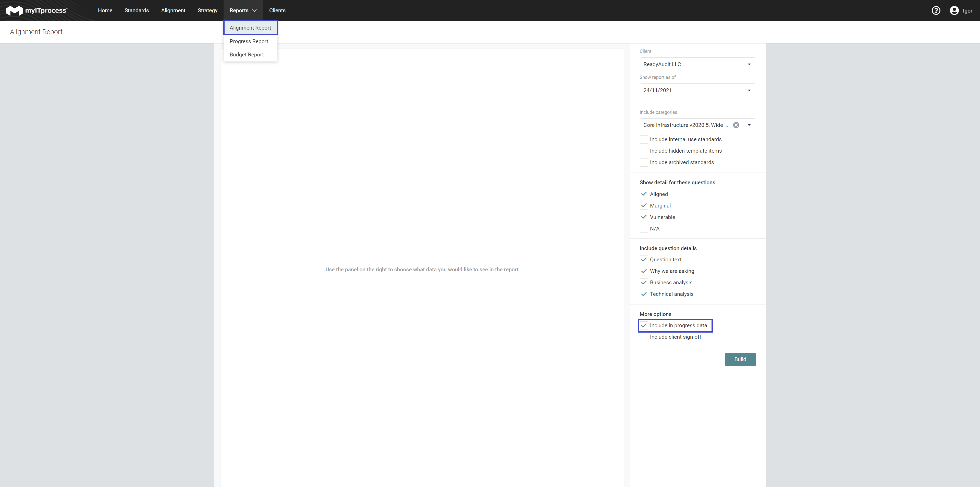Click the Alignment Report page title

(x=36, y=32)
